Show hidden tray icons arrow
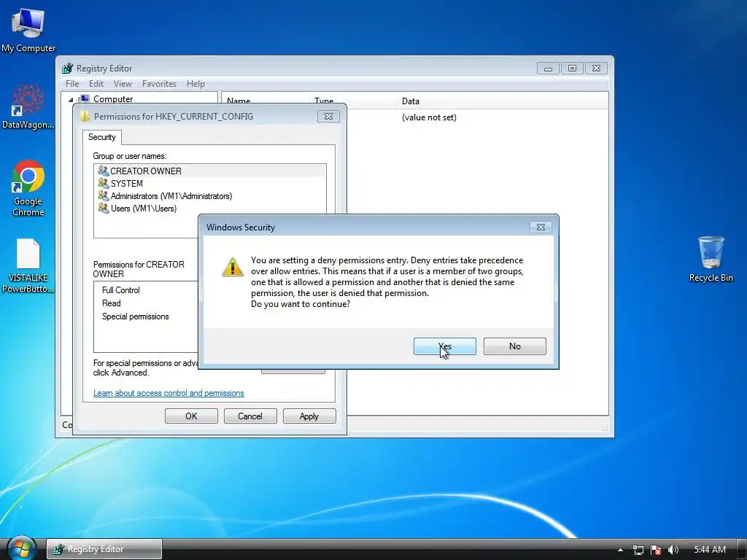The width and height of the screenshot is (747, 560). (x=620, y=550)
